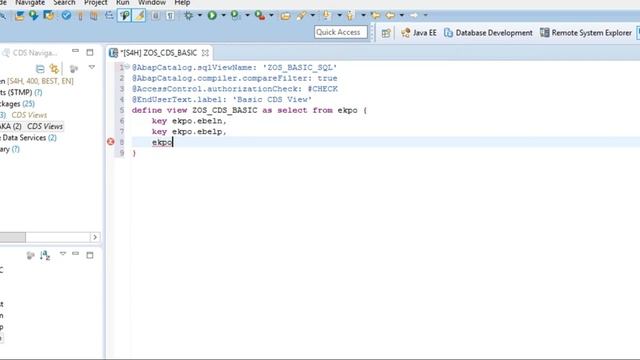
Task: Maximize the CDS Navigator panel
Action: point(90,52)
